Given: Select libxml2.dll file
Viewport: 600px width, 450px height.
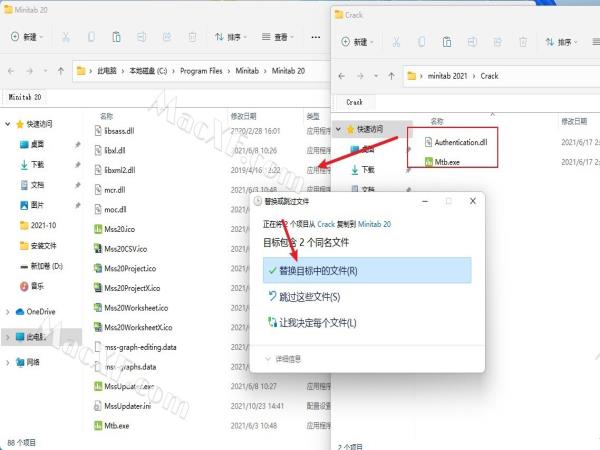Looking at the screenshot, I should tap(119, 170).
